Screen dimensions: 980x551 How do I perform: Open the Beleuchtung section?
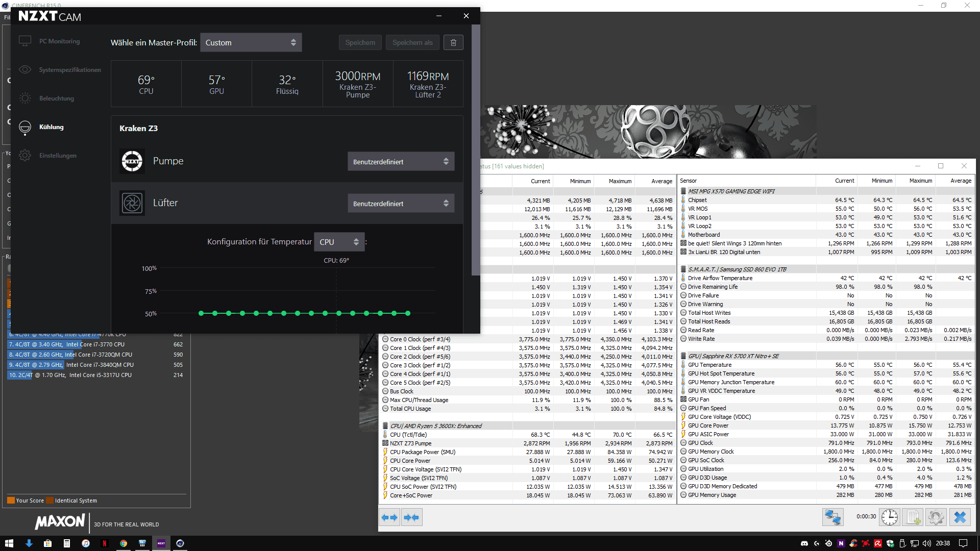57,98
